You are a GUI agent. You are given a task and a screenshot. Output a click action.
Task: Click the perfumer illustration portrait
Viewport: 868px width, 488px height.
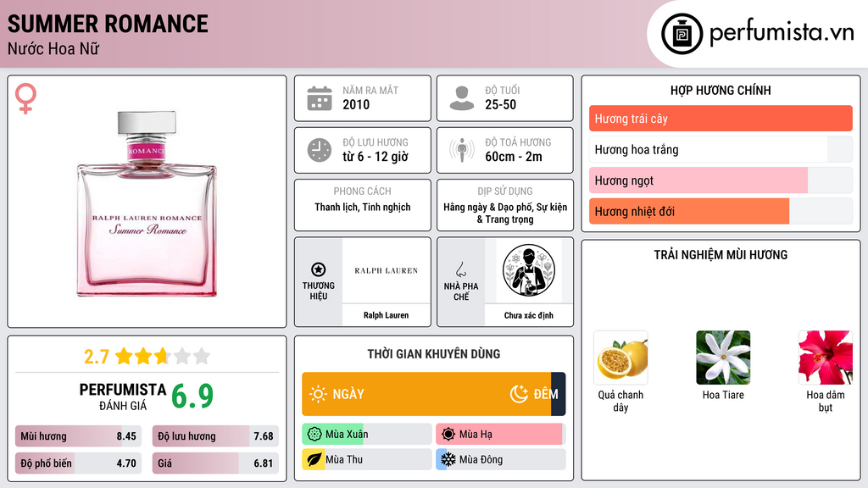tap(529, 270)
